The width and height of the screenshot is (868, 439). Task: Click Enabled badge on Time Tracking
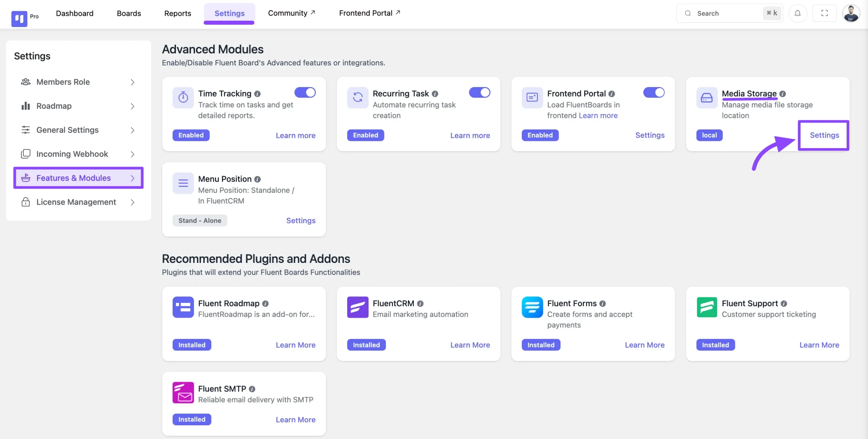191,135
